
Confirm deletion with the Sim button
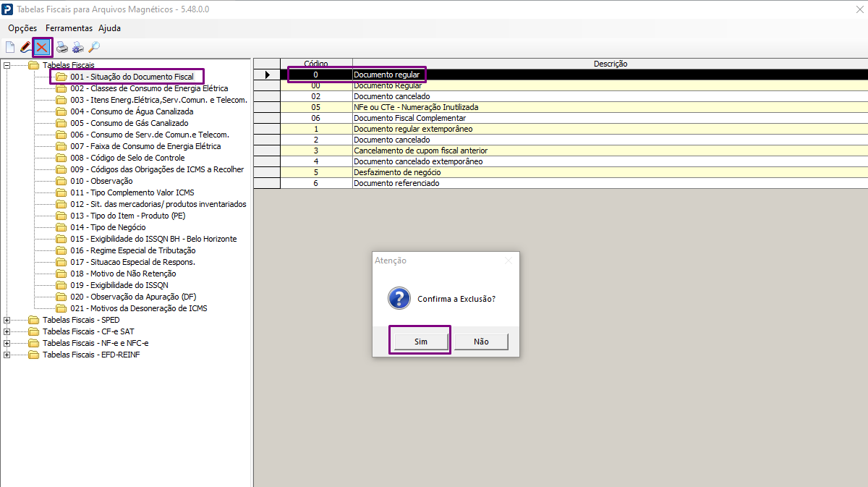click(x=421, y=342)
